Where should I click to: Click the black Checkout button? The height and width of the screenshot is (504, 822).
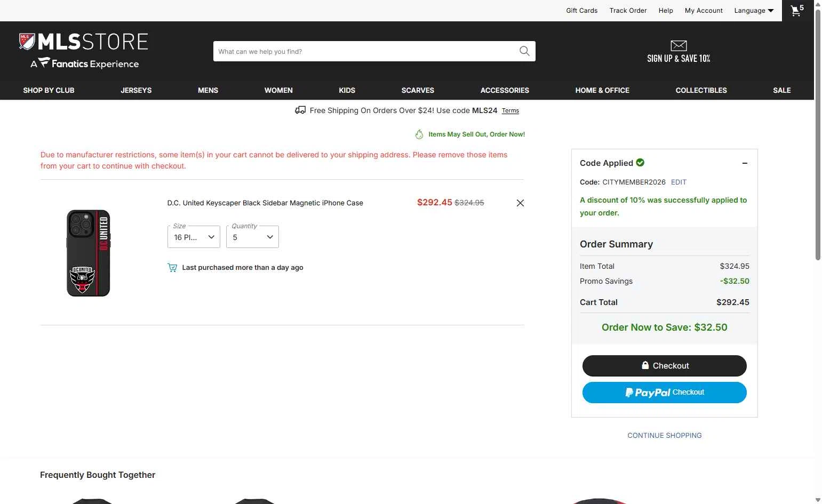tap(664, 366)
